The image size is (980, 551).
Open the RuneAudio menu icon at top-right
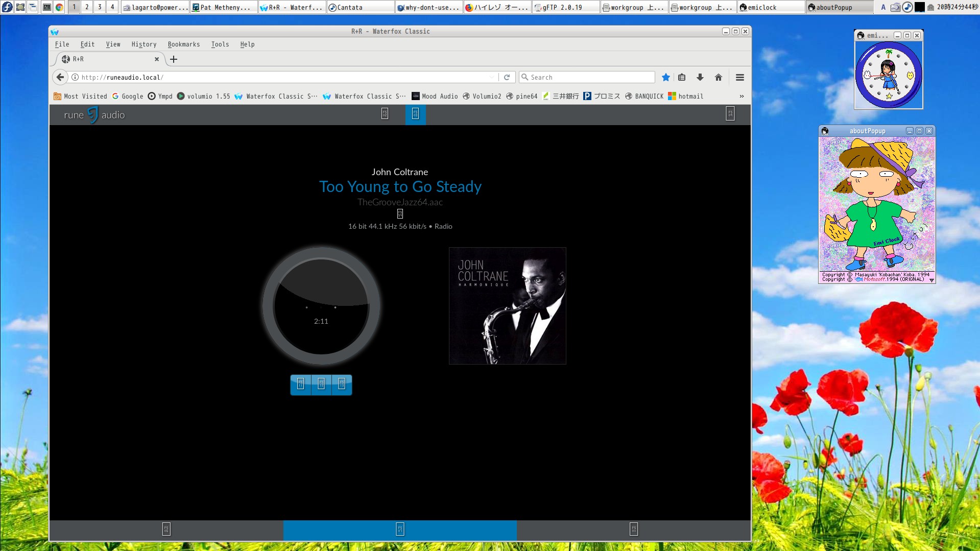[x=730, y=114]
